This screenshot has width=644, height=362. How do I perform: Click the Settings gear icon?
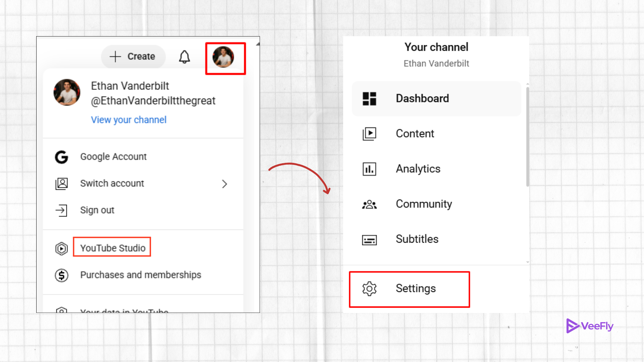pos(369,289)
